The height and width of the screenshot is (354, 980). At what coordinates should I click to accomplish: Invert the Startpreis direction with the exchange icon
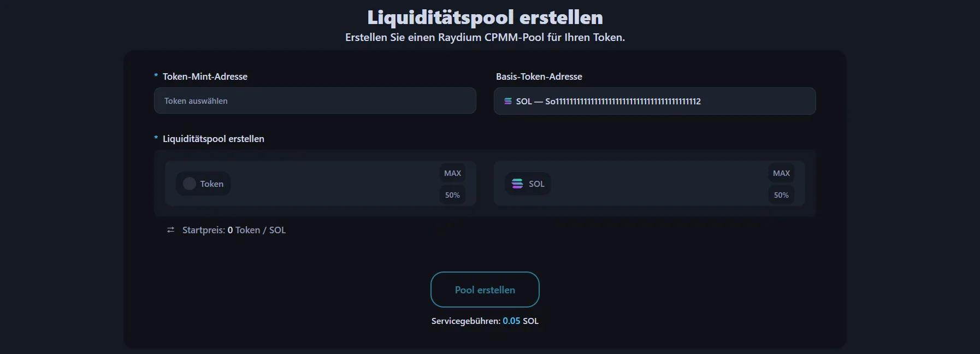(x=171, y=229)
